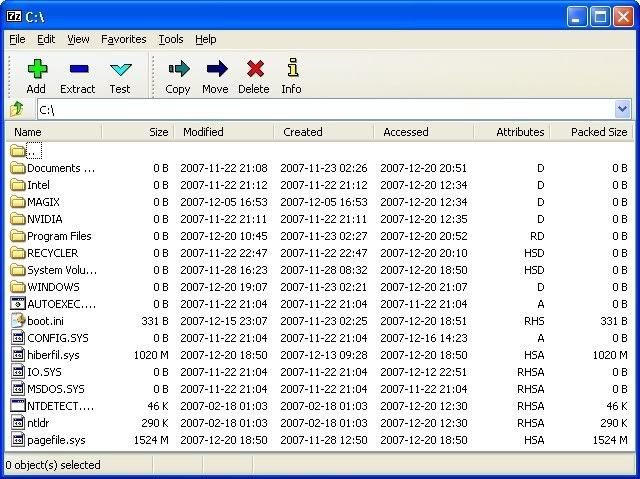Click the CONFIG.SYS file icon
640x479 pixels.
(x=18, y=338)
